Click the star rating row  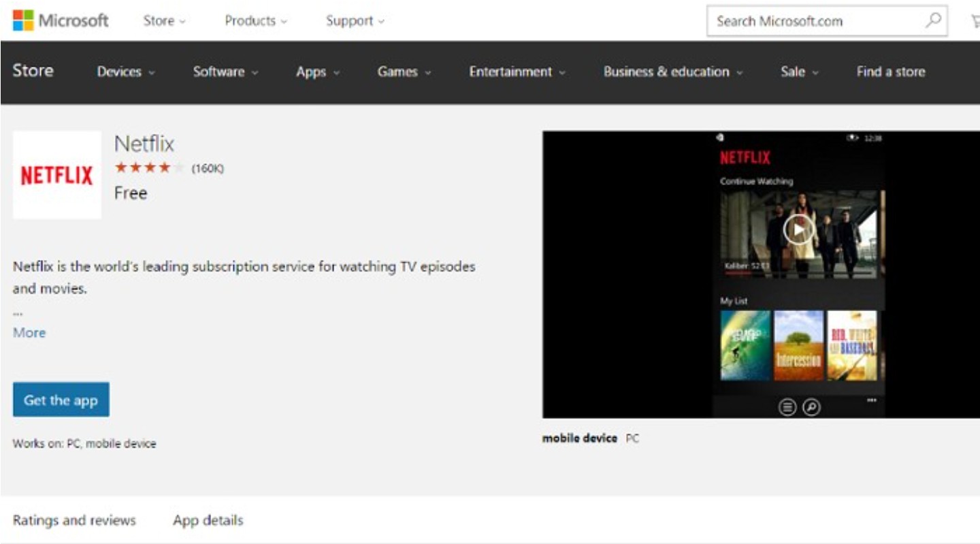pyautogui.click(x=150, y=167)
